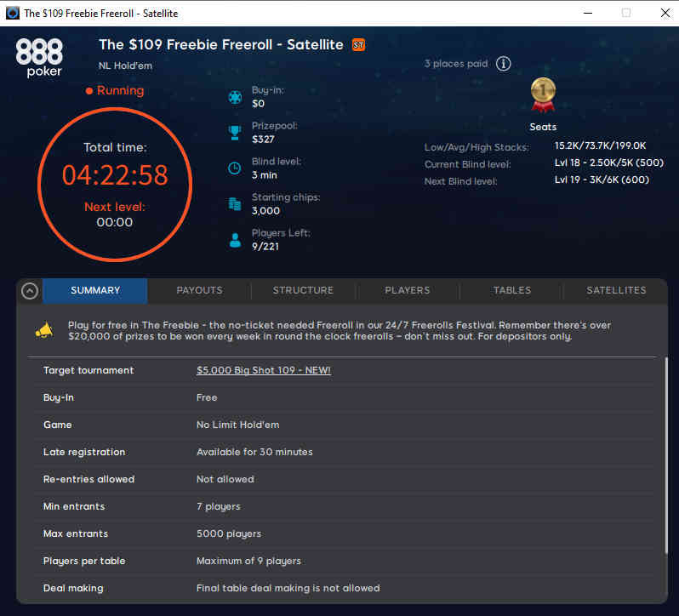Click the Starting chips value 3,000

tap(265, 211)
